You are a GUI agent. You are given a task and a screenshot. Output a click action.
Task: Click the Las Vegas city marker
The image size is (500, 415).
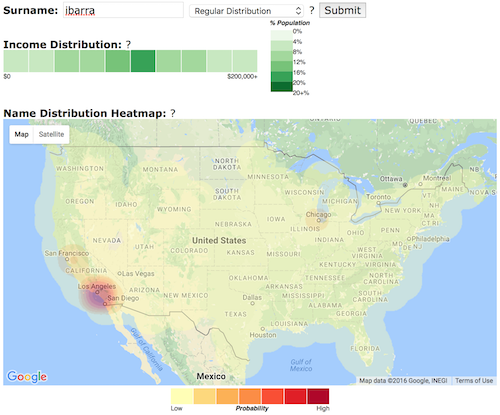(x=119, y=274)
